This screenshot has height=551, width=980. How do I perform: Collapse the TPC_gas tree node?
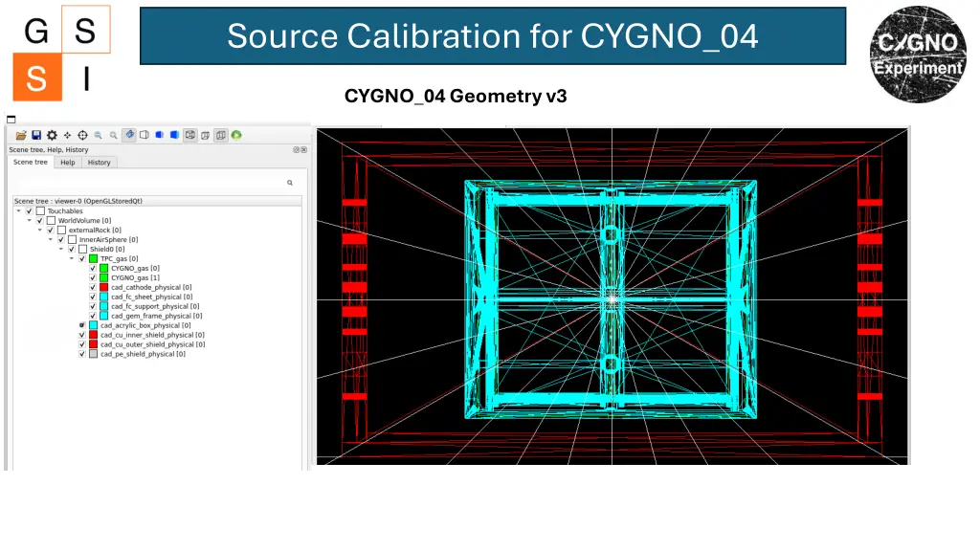(71, 258)
